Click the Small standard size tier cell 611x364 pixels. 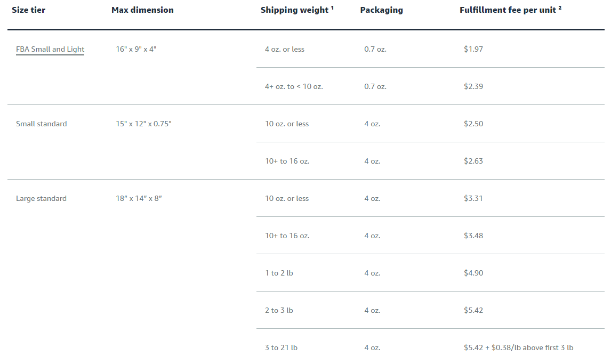click(42, 124)
